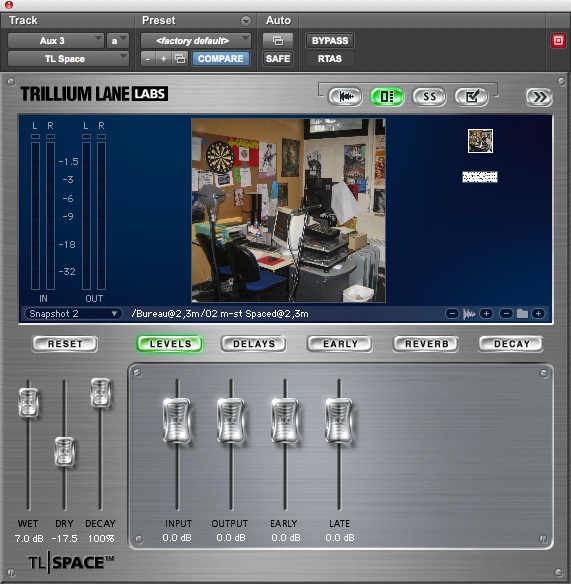Switch to the LEVELS tab
The height and width of the screenshot is (584, 571).
click(170, 344)
